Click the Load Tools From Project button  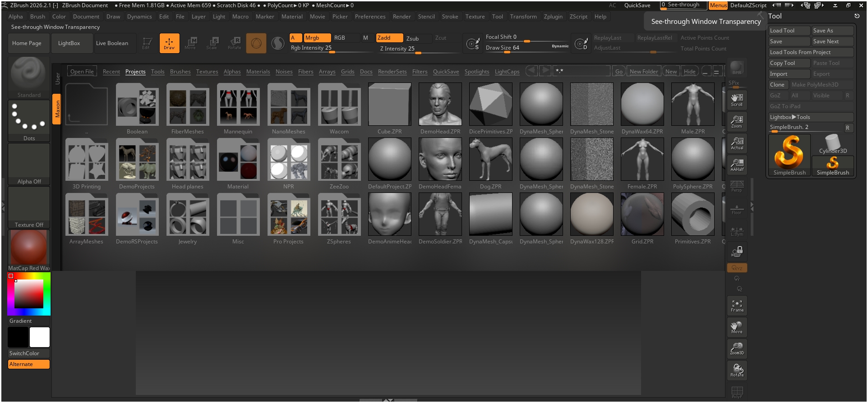811,52
